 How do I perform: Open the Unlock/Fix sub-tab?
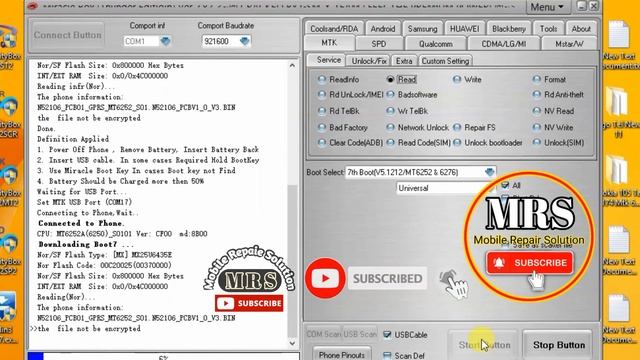[x=369, y=61]
